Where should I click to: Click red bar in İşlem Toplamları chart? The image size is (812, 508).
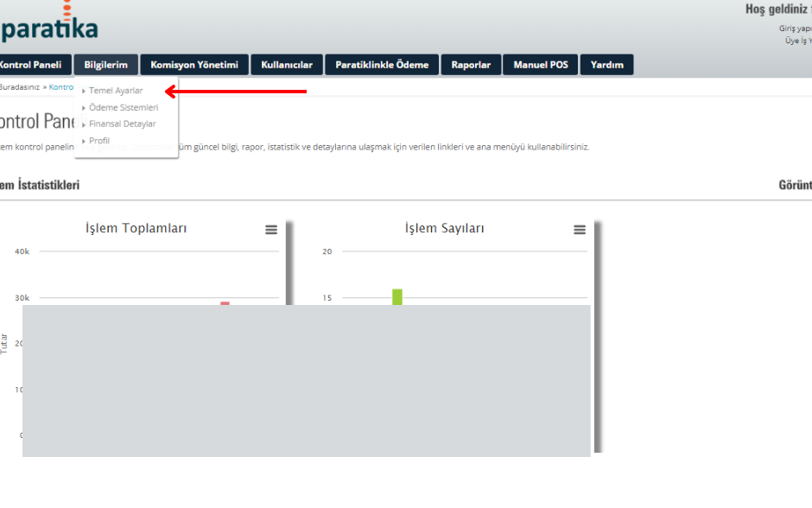[225, 302]
